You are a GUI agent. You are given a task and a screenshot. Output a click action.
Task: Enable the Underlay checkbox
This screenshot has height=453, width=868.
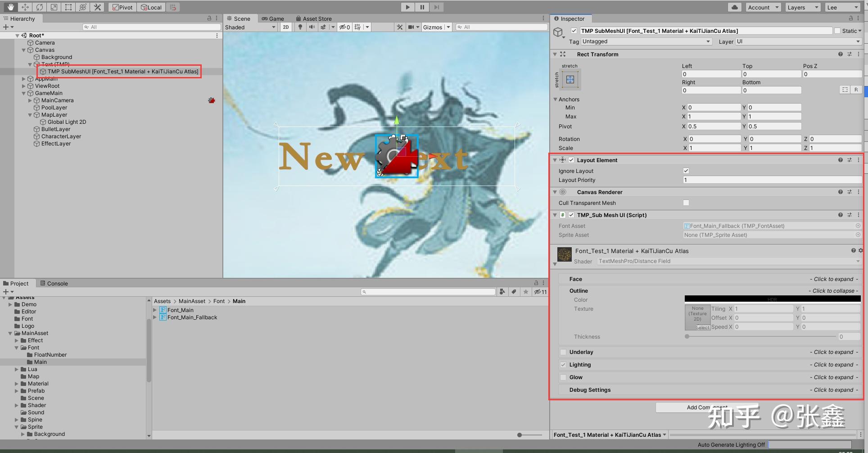pyautogui.click(x=563, y=352)
